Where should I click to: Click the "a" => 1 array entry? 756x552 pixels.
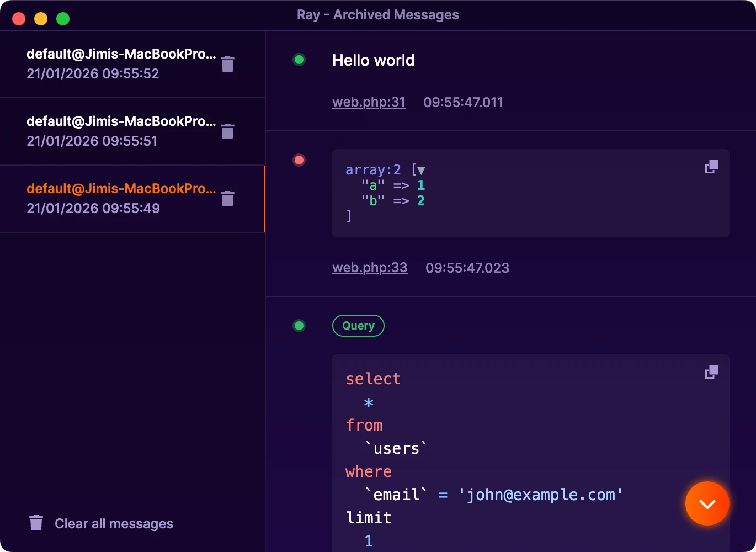click(393, 185)
